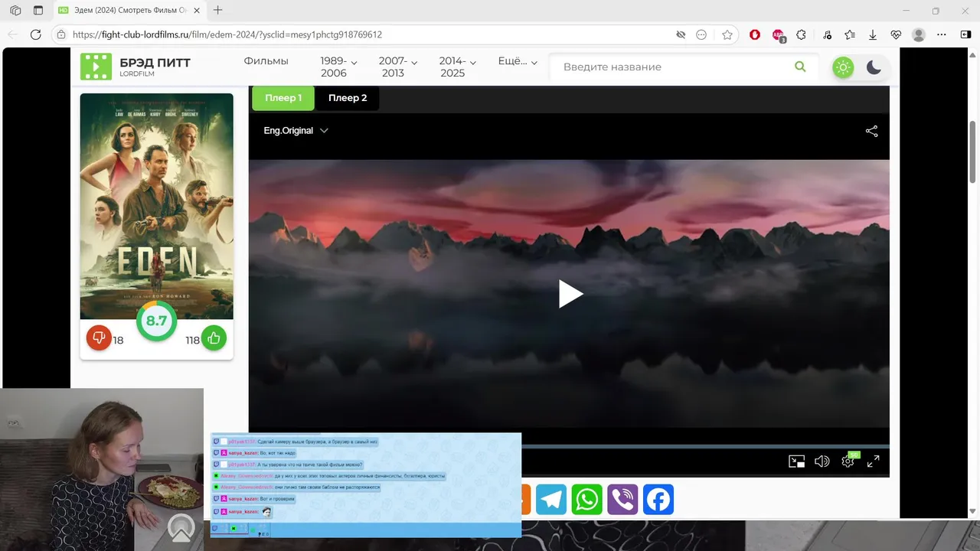Add page to favorites star icon

[727, 34]
